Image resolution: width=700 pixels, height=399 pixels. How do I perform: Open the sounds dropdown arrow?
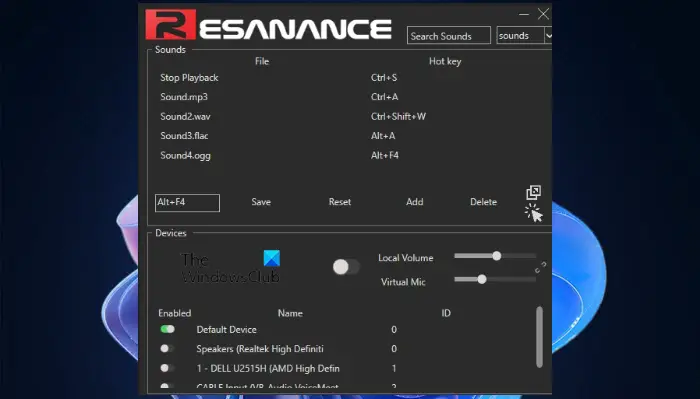pos(548,36)
